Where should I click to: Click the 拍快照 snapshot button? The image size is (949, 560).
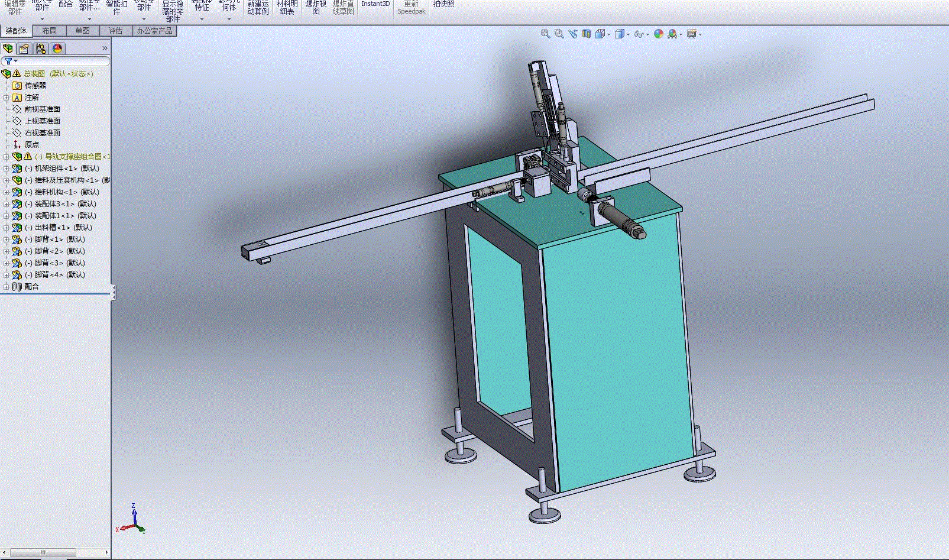[443, 4]
